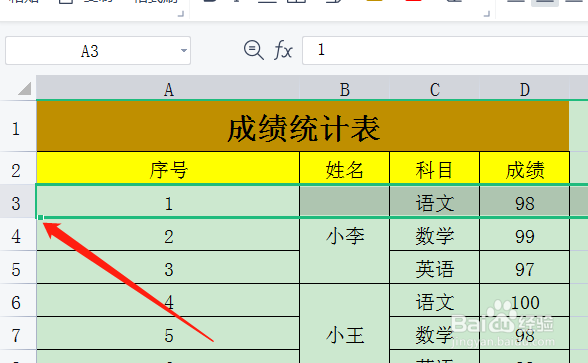Select the 成绩 header cell
The width and height of the screenshot is (588, 363).
[525, 168]
